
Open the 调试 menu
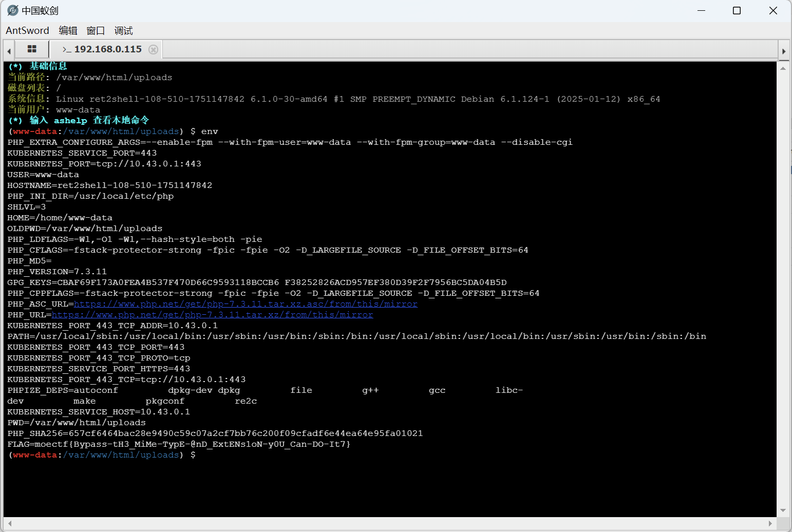coord(123,31)
